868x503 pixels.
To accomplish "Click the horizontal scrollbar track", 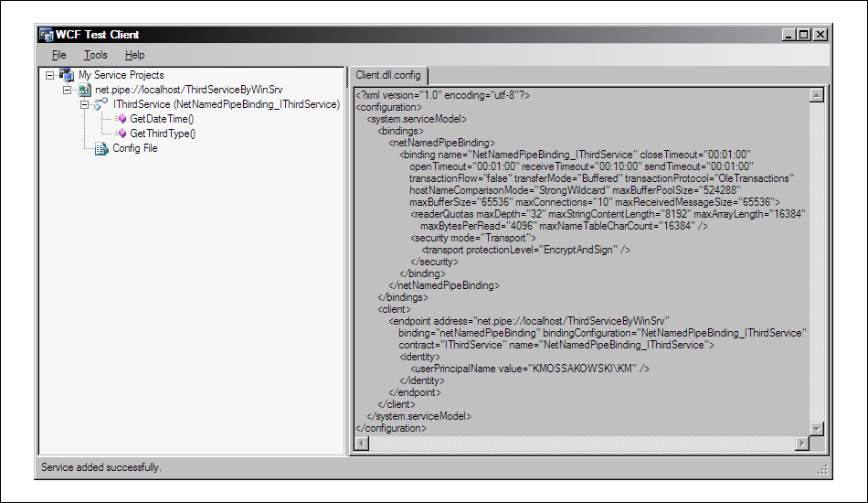I will (x=582, y=444).
